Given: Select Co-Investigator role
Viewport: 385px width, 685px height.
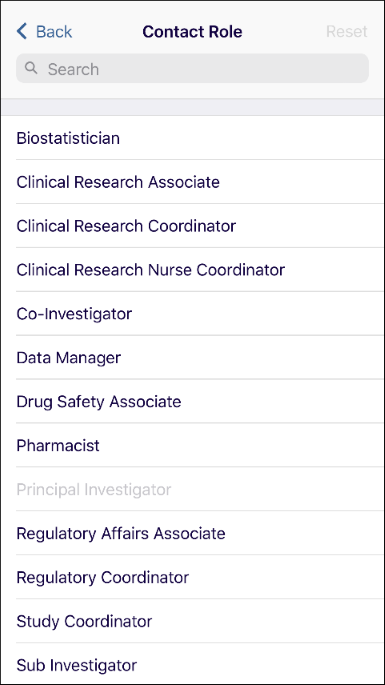Looking at the screenshot, I should click(x=192, y=314).
